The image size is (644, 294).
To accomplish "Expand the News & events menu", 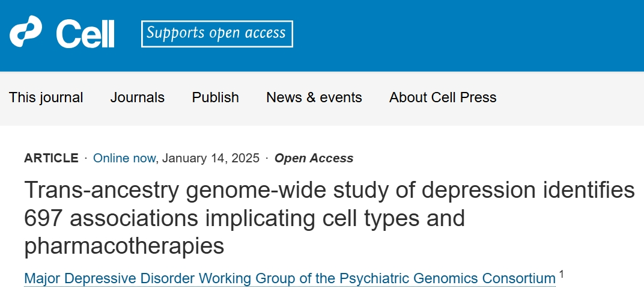I will pyautogui.click(x=314, y=97).
